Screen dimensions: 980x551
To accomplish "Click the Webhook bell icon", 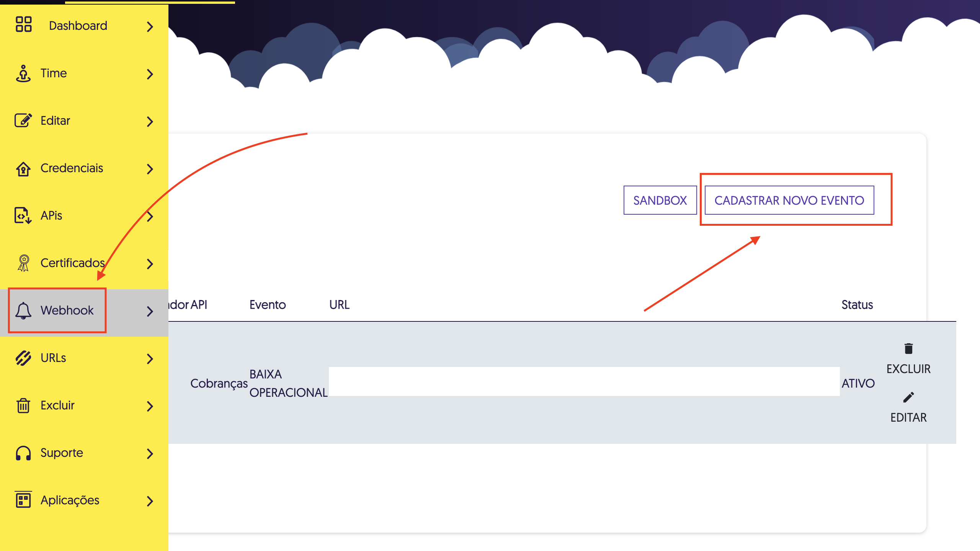I will tap(23, 311).
